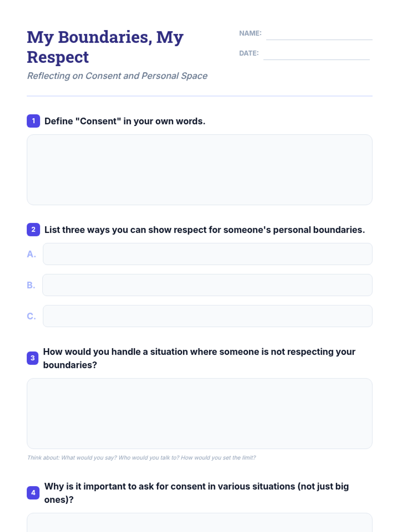Click the letter B label
Image resolution: width=399 pixels, height=532 pixels.
[31, 285]
